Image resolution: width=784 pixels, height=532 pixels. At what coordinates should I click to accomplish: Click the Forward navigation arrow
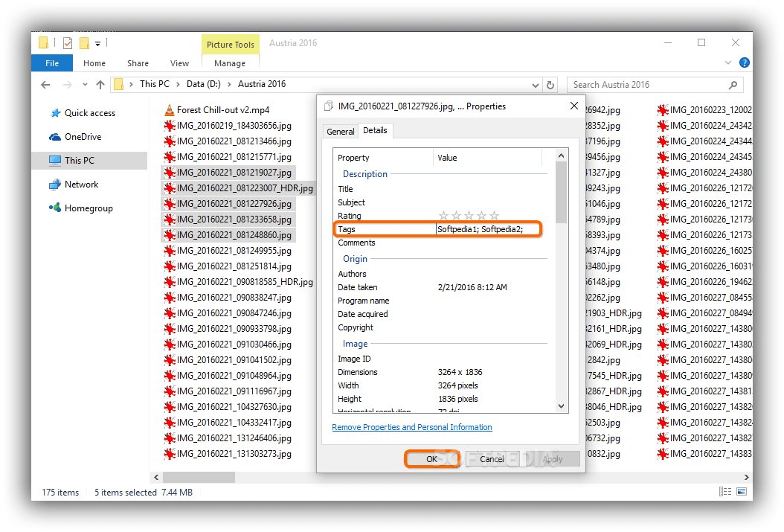[x=68, y=85]
